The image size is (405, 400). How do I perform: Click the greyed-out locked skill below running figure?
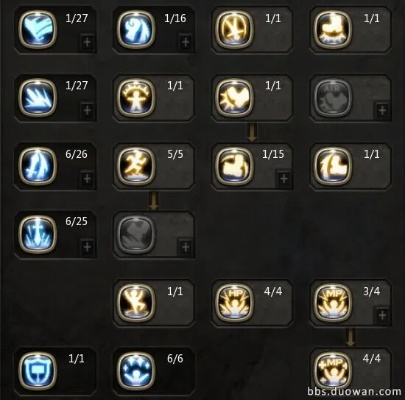point(136,234)
